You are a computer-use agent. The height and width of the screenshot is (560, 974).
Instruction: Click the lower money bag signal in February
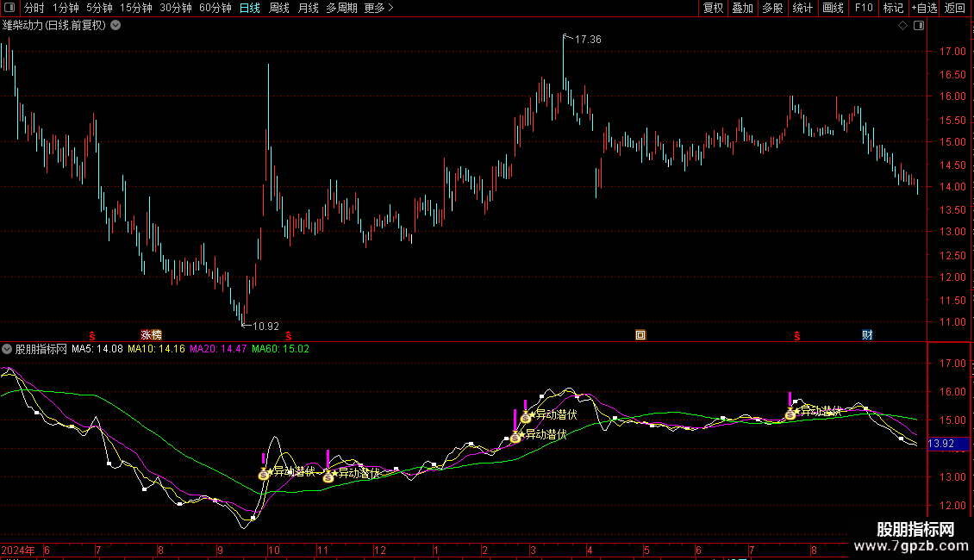click(x=515, y=437)
